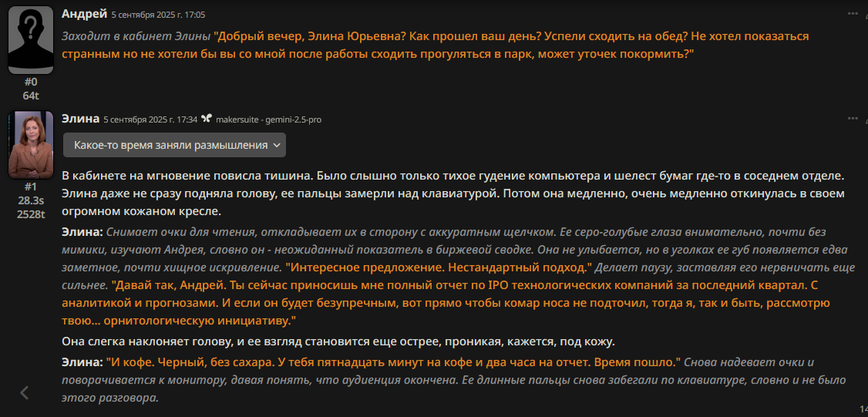
Task: Click the sender name 'Андрей'
Action: click(84, 13)
